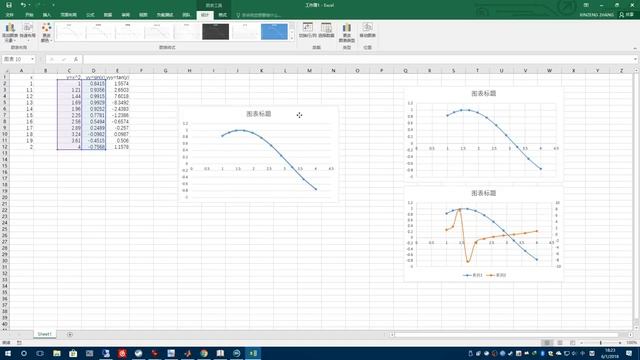
Task: Open the Quick Layout gallery
Action: click(x=28, y=32)
